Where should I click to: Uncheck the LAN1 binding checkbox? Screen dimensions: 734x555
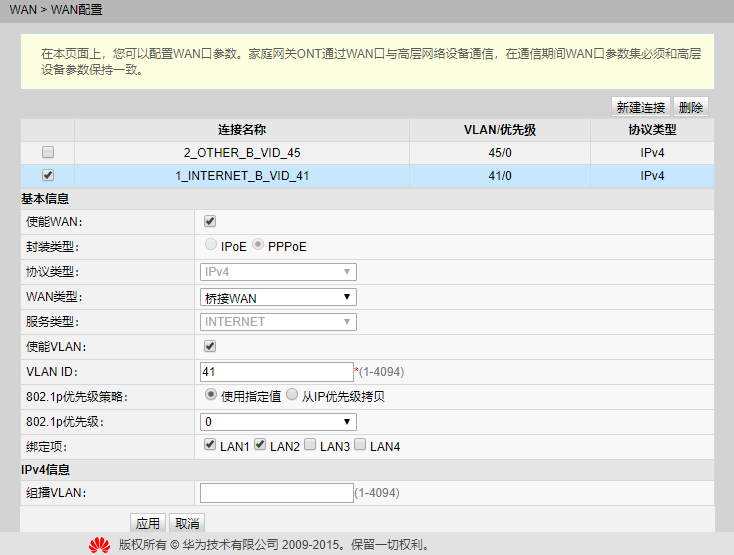pos(210,445)
